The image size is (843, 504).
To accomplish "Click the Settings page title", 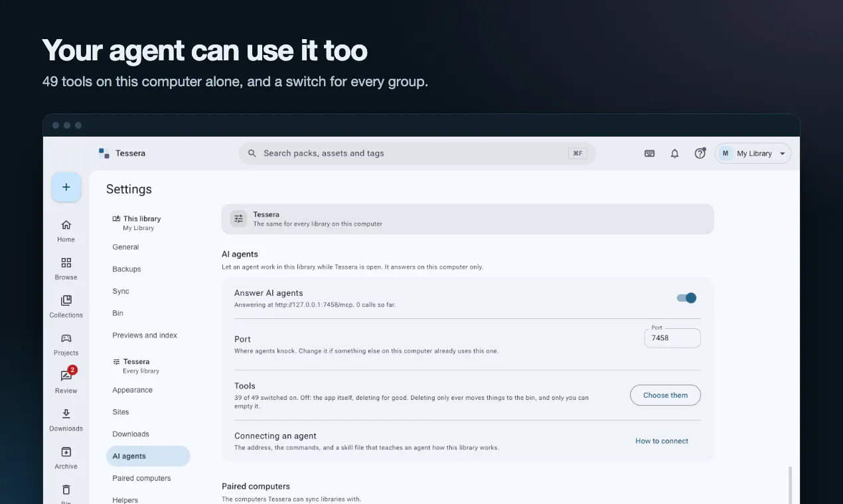I will [129, 190].
